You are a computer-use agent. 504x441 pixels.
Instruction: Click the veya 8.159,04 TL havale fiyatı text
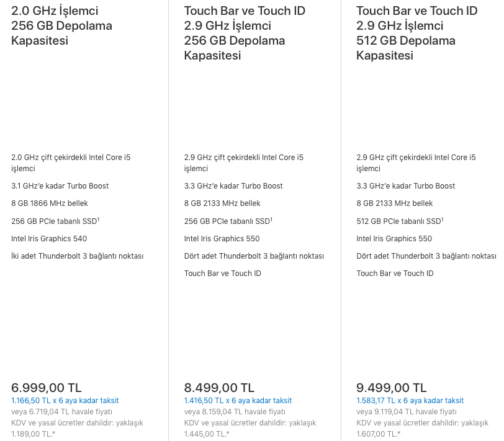tap(235, 412)
